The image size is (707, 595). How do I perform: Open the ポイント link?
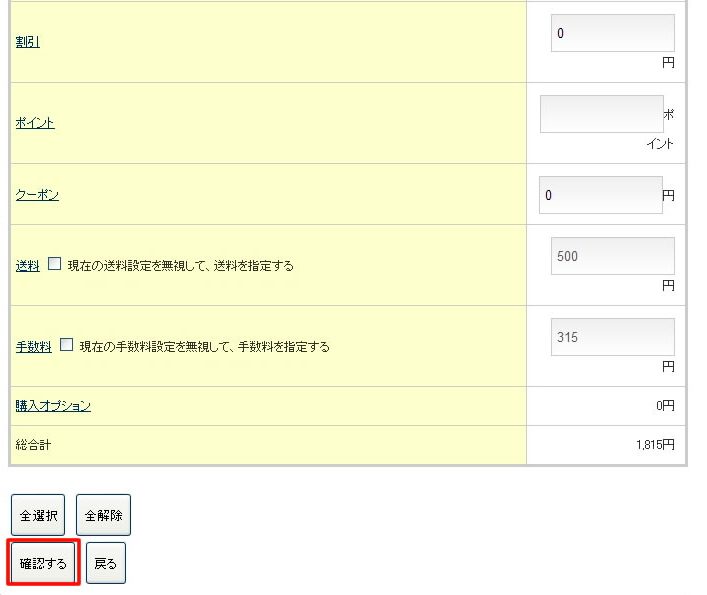coord(35,123)
